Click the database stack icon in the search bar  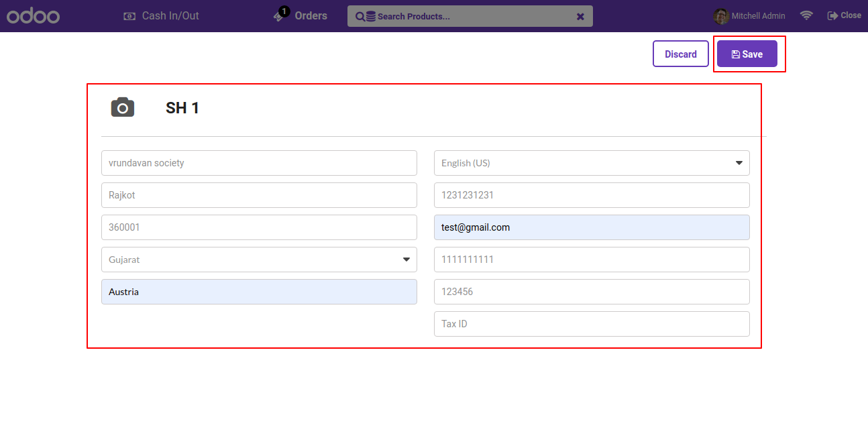tap(371, 17)
